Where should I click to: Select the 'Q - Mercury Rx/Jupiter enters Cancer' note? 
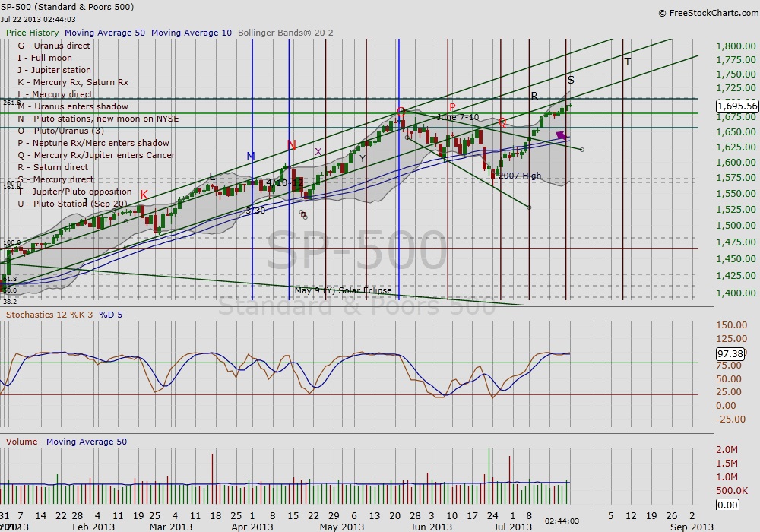97,155
